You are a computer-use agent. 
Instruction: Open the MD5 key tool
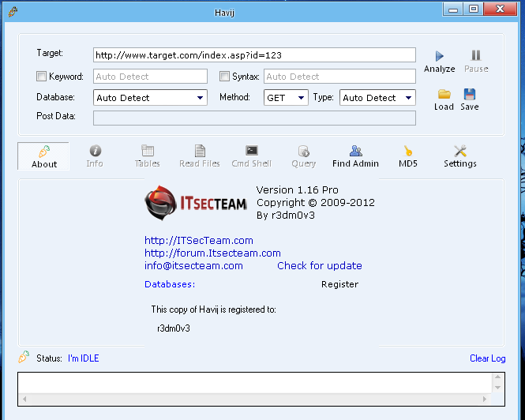click(408, 156)
